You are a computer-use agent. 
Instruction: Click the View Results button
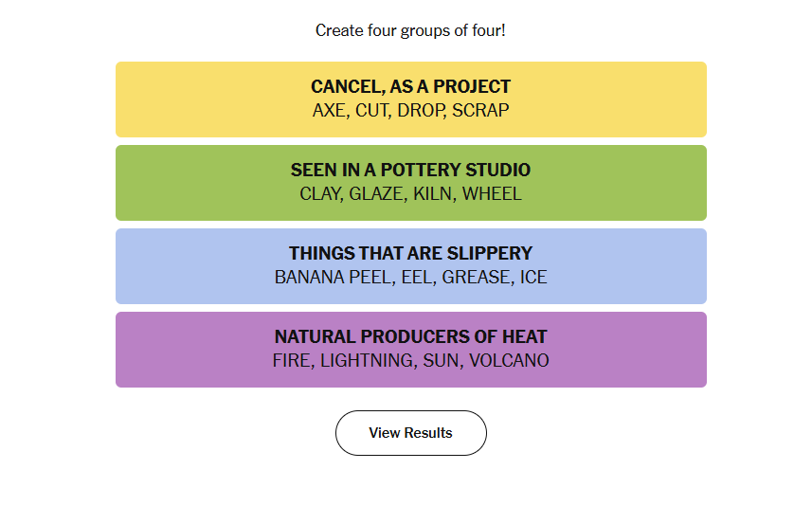[410, 433]
